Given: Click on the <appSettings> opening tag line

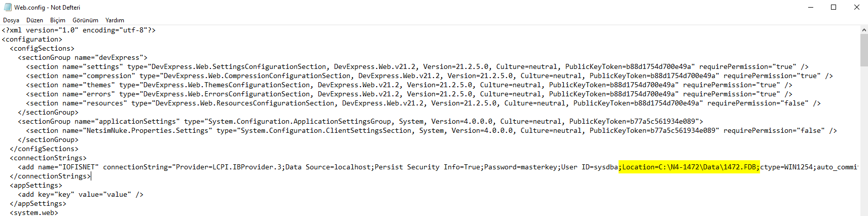Looking at the screenshot, I should [x=36, y=185].
